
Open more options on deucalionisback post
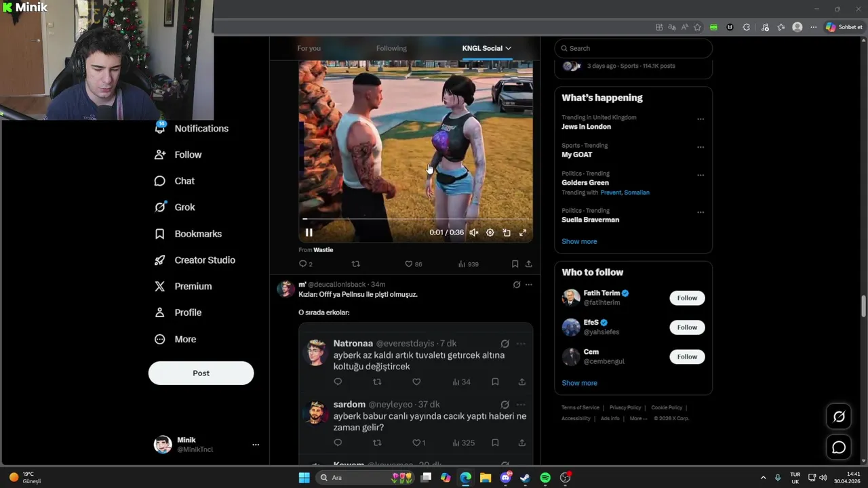pos(529,285)
